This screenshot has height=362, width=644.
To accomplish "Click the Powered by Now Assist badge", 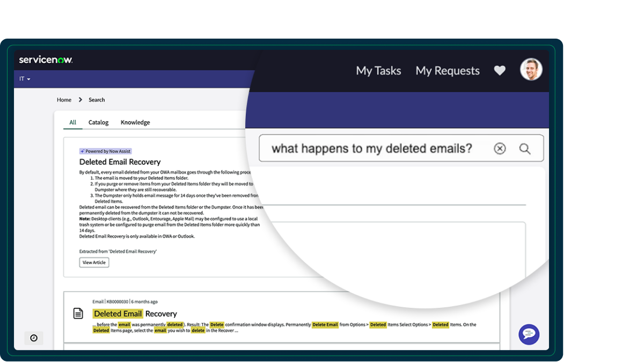I will click(105, 151).
